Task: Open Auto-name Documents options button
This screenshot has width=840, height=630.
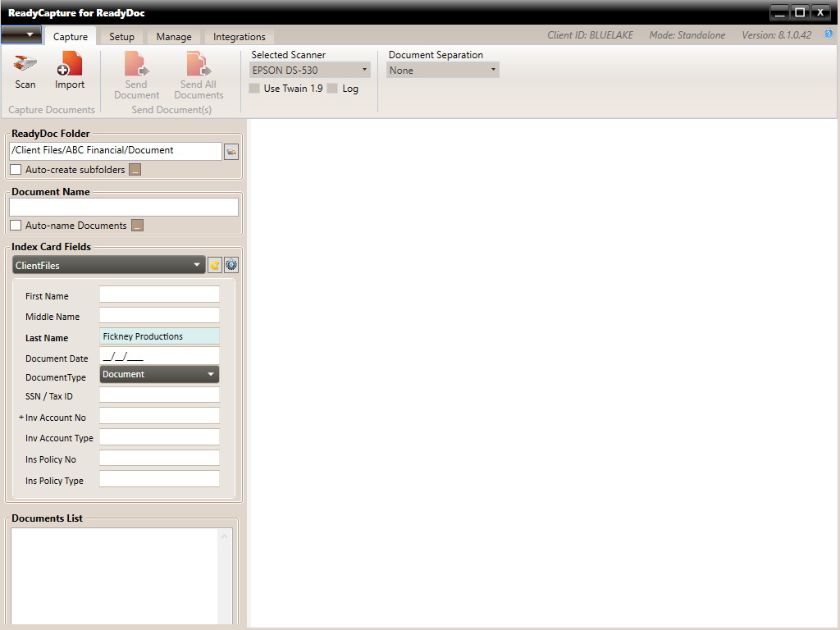Action: 138,226
